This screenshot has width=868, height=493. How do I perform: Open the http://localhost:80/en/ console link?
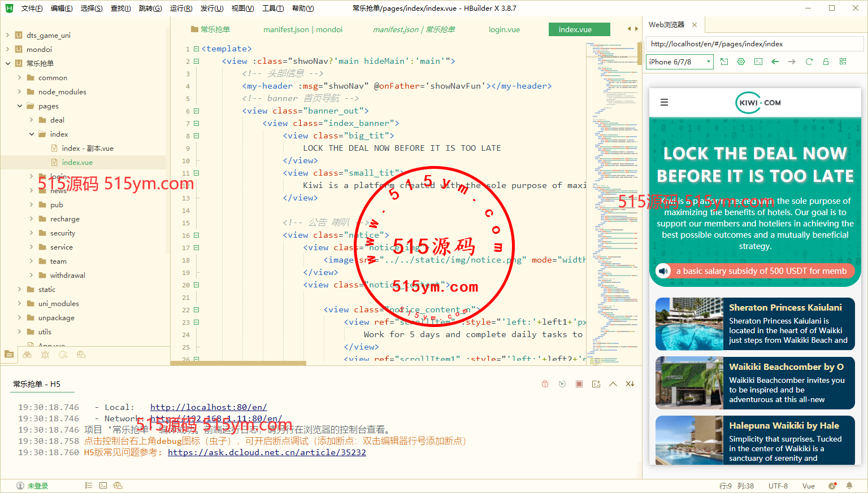point(208,407)
